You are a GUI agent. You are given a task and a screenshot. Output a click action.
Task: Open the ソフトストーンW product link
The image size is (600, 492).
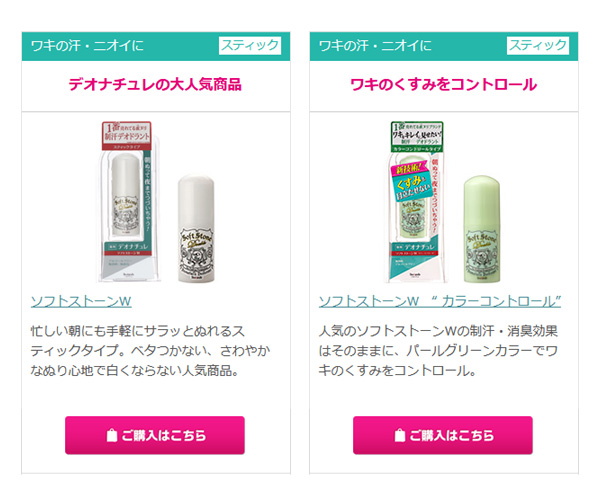pos(81,301)
